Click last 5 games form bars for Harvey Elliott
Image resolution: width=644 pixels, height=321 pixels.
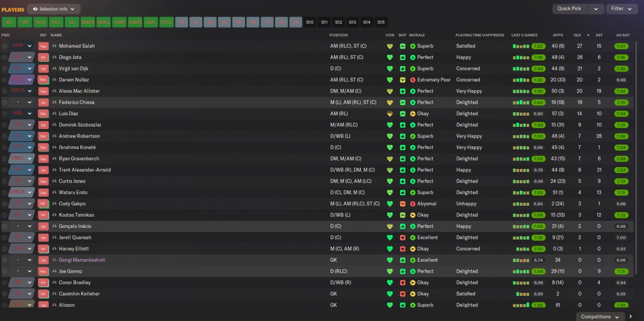[x=523, y=249]
